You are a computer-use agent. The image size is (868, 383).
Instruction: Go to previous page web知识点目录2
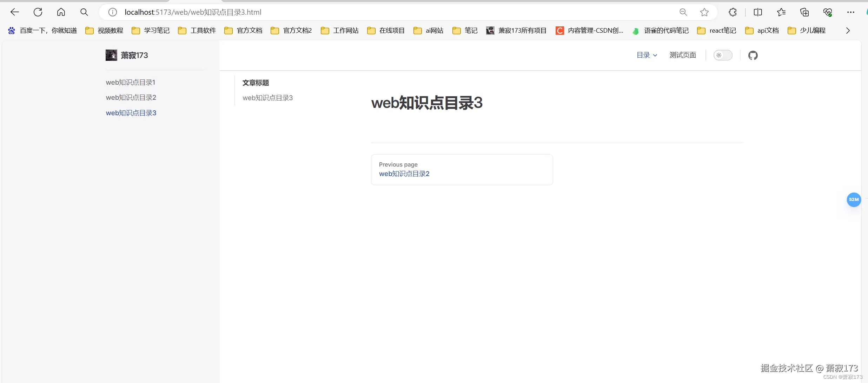tap(404, 174)
